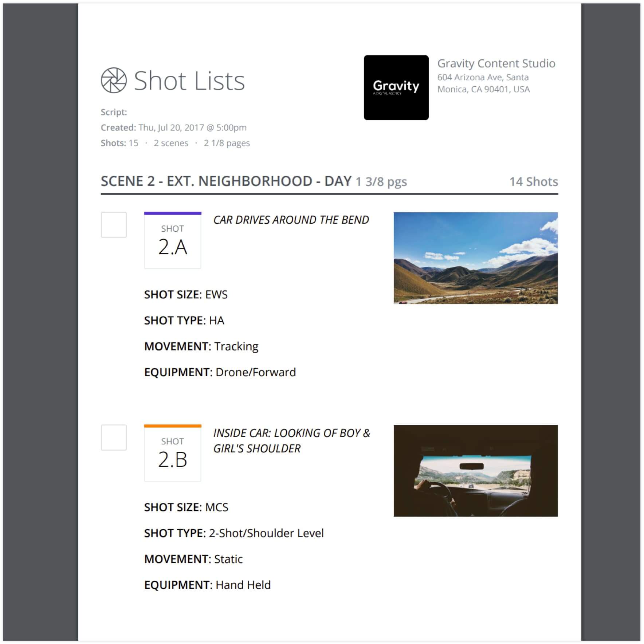Select the Shot 2.B number box

(x=173, y=454)
